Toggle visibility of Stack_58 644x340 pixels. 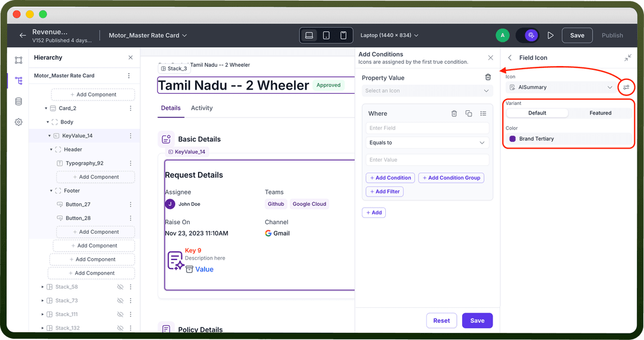click(120, 287)
